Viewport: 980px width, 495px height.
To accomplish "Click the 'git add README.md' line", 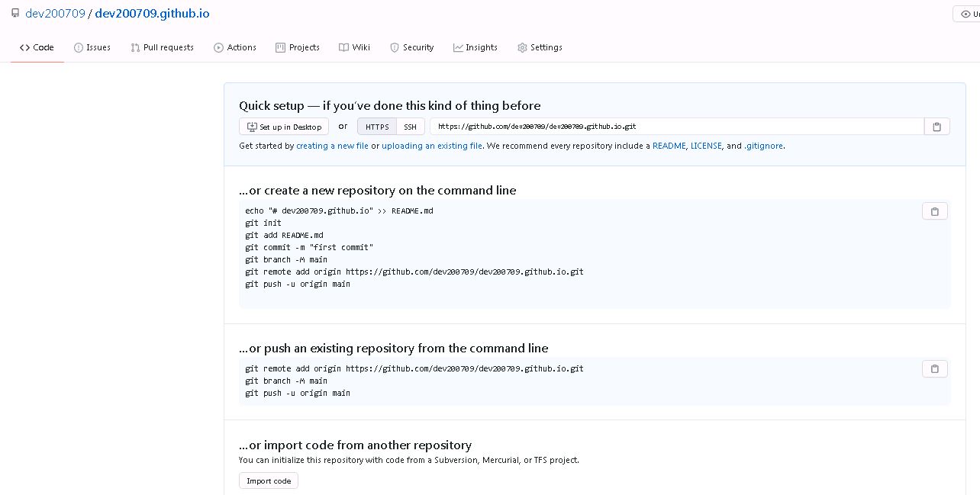I will 284,235.
